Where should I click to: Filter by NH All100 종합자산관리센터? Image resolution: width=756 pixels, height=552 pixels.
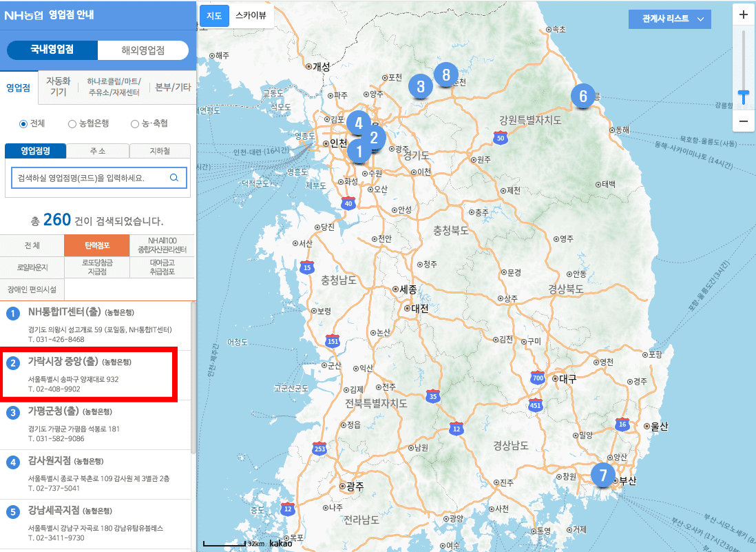tap(162, 245)
